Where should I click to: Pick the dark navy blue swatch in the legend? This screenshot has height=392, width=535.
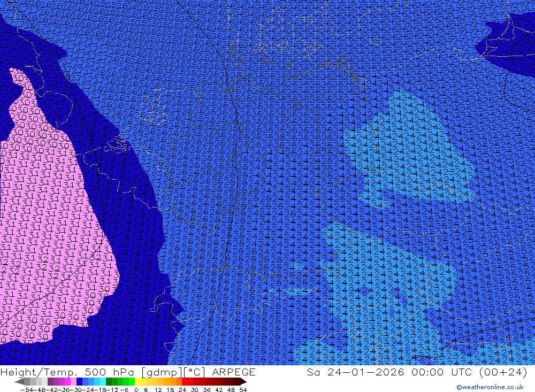pos(79,382)
